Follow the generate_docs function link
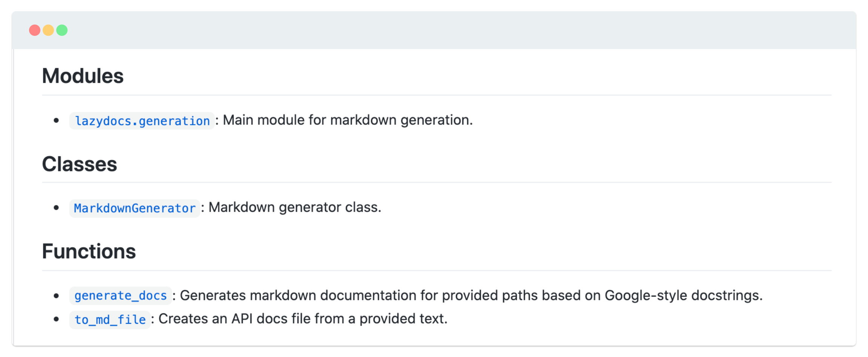Viewport: 868px width, 357px height. click(120, 295)
